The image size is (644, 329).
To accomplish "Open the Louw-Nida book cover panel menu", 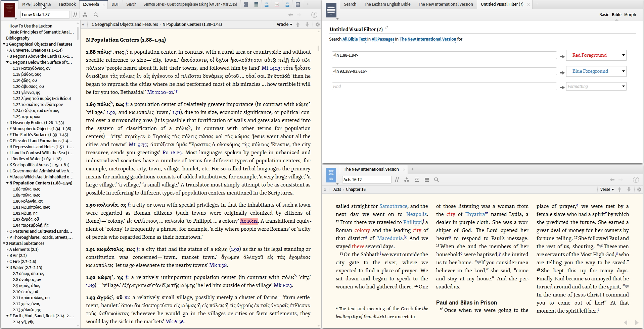I will pos(9,10).
